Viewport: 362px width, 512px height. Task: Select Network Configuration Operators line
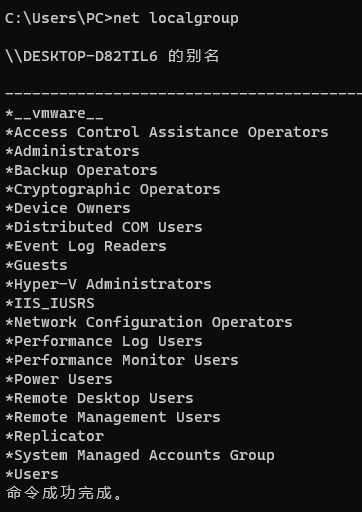(x=149, y=322)
